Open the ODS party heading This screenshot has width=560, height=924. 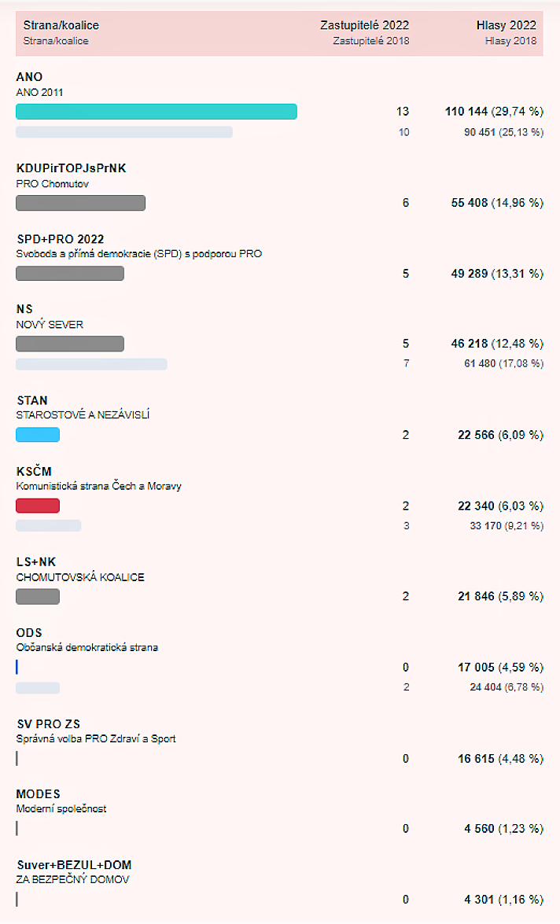pos(29,632)
